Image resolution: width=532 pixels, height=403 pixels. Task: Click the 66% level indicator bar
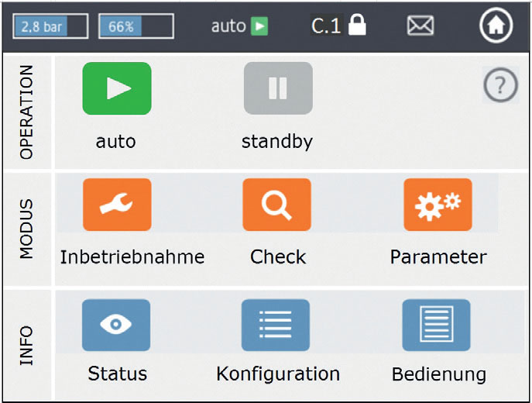[x=136, y=26]
